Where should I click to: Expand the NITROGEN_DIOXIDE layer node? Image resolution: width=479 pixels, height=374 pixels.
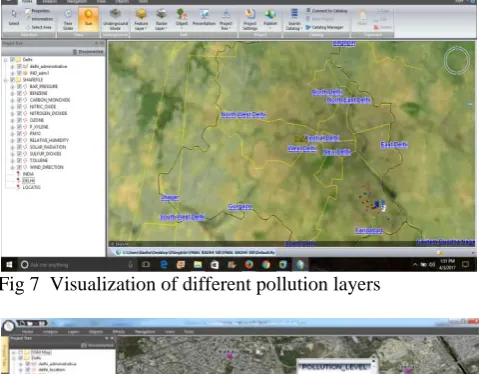(12, 113)
